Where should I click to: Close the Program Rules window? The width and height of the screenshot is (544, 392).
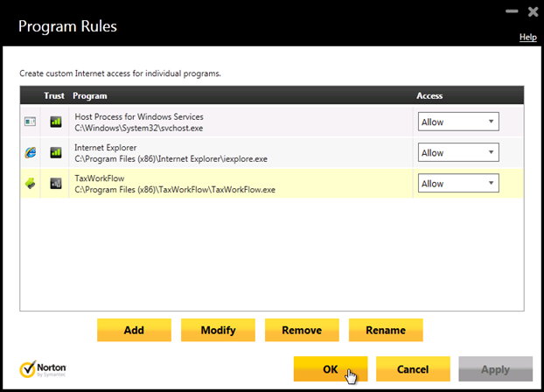pyautogui.click(x=533, y=11)
